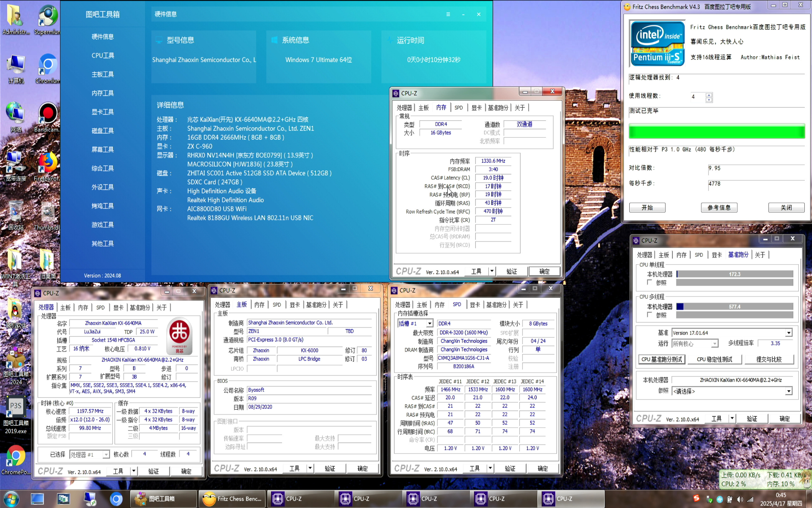This screenshot has width=812, height=508.
Task: Select CPU工具 in 图吧工具箱 sidebar
Action: [103, 55]
